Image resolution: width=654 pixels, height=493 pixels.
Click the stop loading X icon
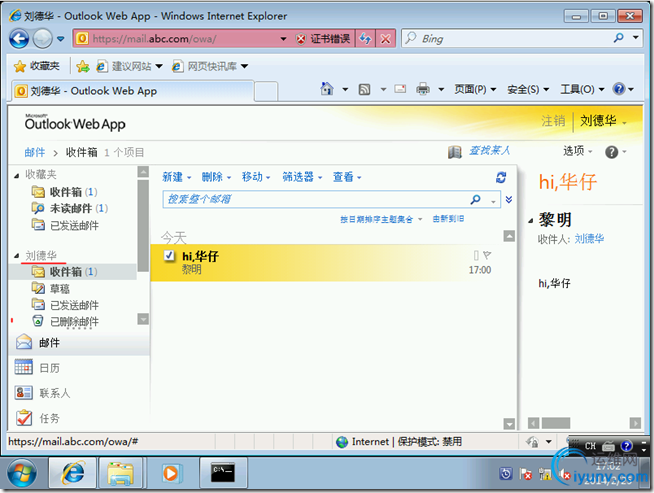386,39
